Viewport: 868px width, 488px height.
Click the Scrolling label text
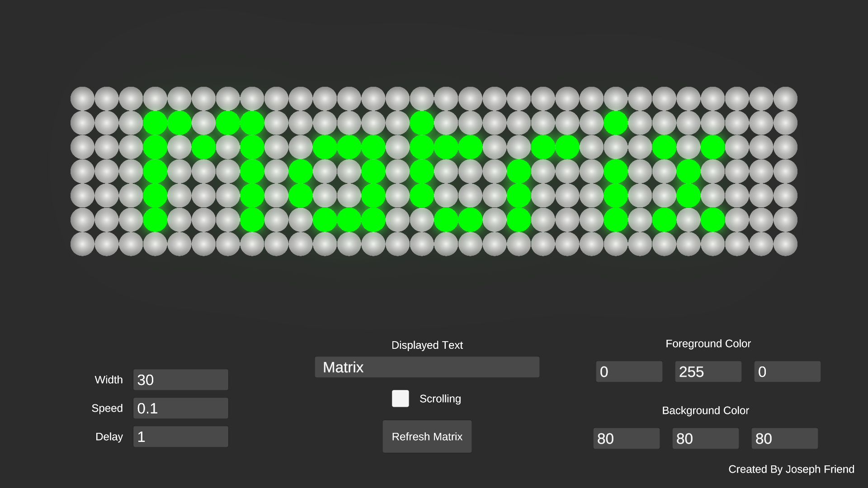440,399
